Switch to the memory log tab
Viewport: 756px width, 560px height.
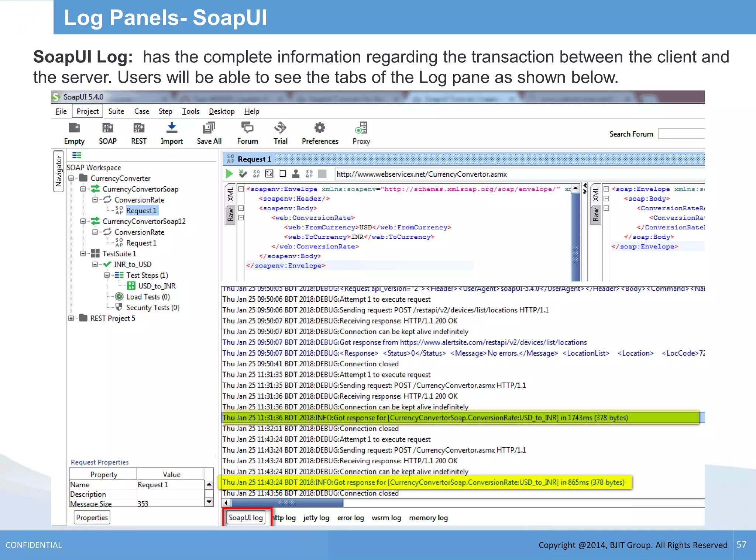coord(428,518)
